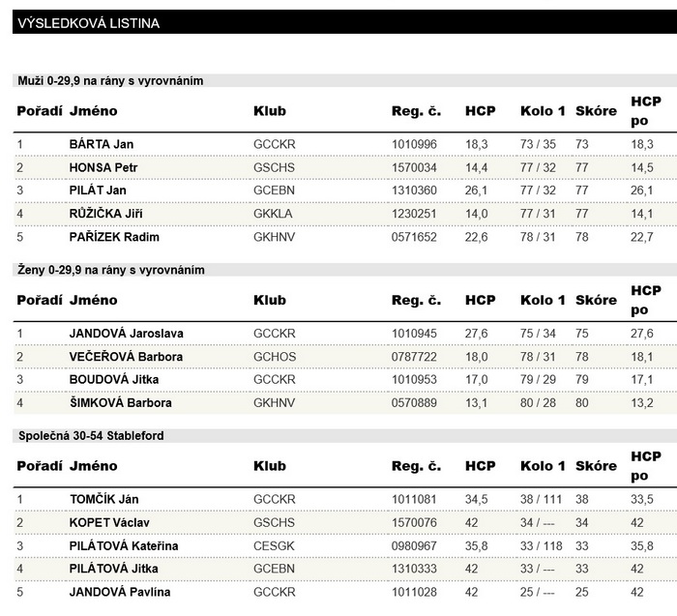The width and height of the screenshot is (677, 616).
Task: Click round score 38 / 111
Action: coord(541,499)
